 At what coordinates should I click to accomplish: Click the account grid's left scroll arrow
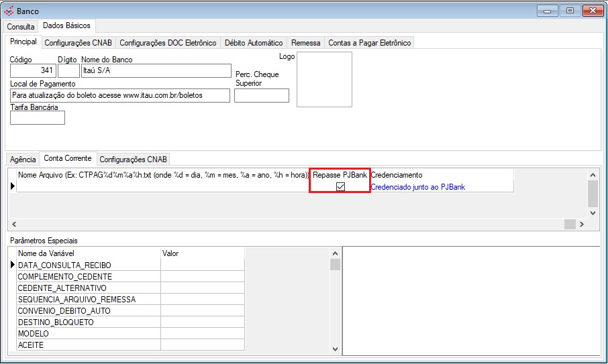[x=14, y=224]
